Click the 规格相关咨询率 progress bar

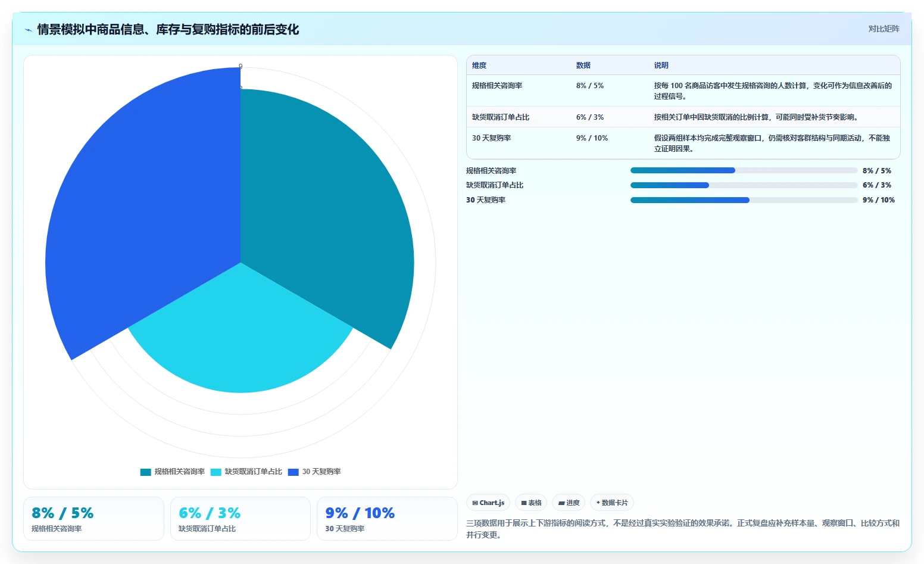[744, 170]
